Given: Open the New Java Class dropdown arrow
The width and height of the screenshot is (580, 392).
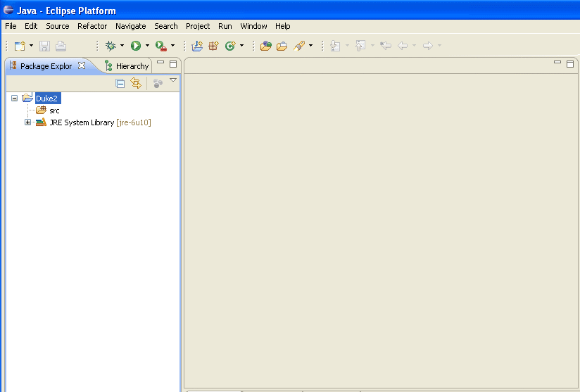Looking at the screenshot, I should [x=242, y=46].
